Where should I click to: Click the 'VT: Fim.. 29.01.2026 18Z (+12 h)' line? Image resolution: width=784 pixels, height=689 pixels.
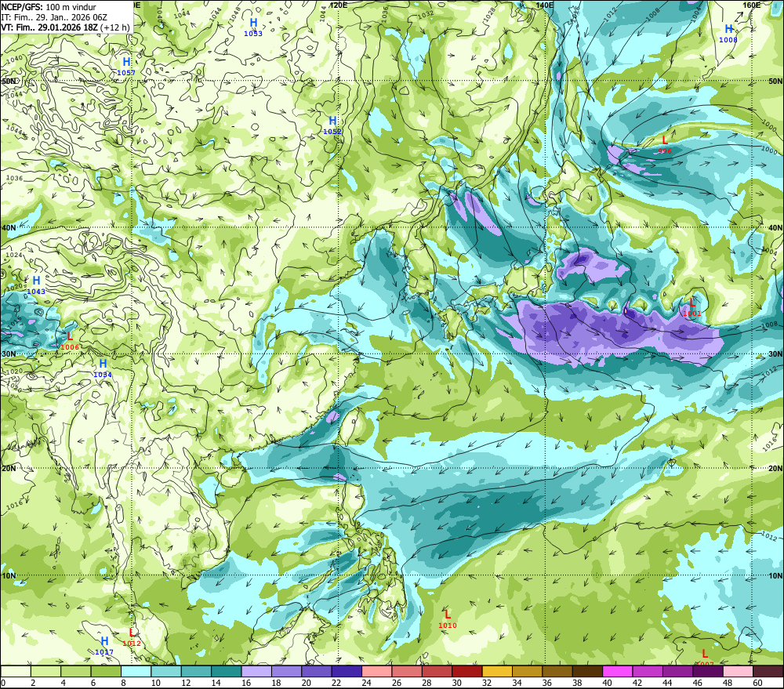tap(65, 27)
